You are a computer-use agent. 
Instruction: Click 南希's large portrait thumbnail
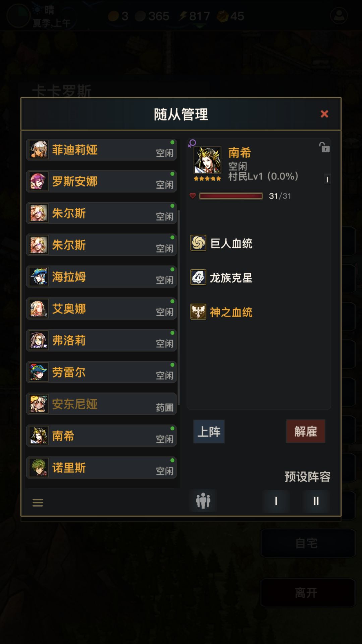tap(207, 160)
